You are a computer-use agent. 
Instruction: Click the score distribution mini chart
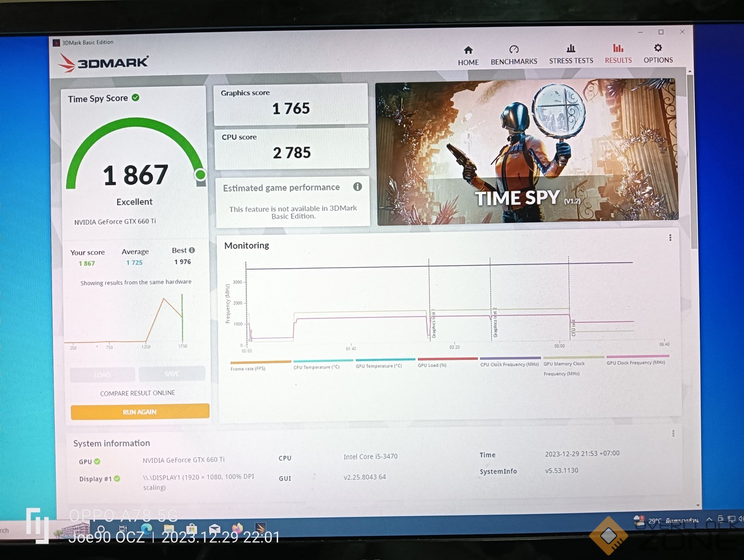pos(129,321)
